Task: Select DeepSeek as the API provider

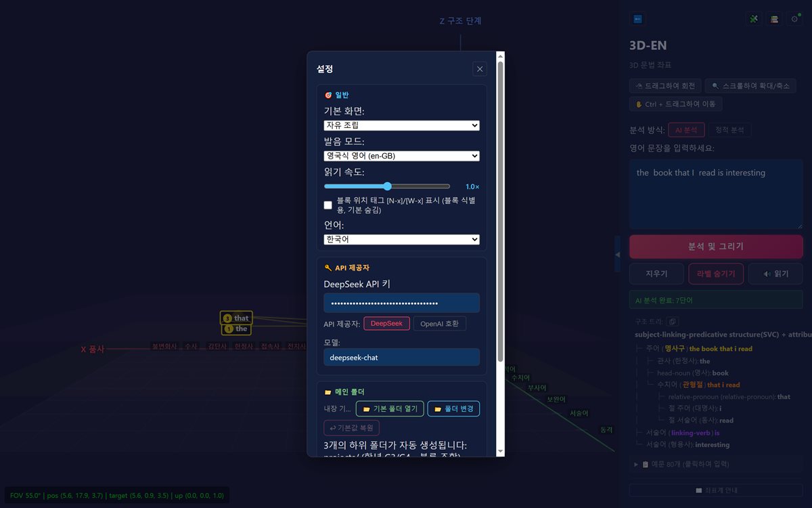Action: tap(386, 324)
